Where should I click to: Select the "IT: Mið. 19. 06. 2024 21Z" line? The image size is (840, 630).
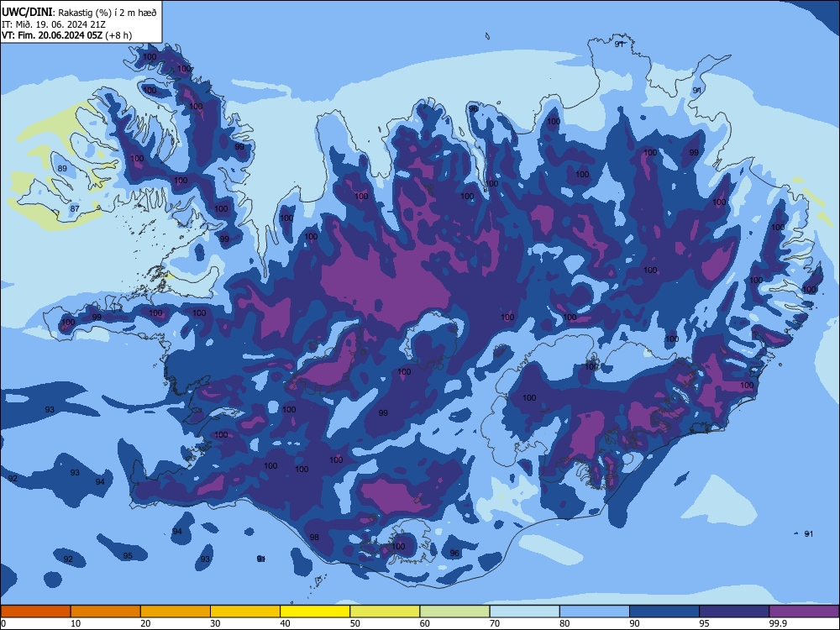[54, 24]
